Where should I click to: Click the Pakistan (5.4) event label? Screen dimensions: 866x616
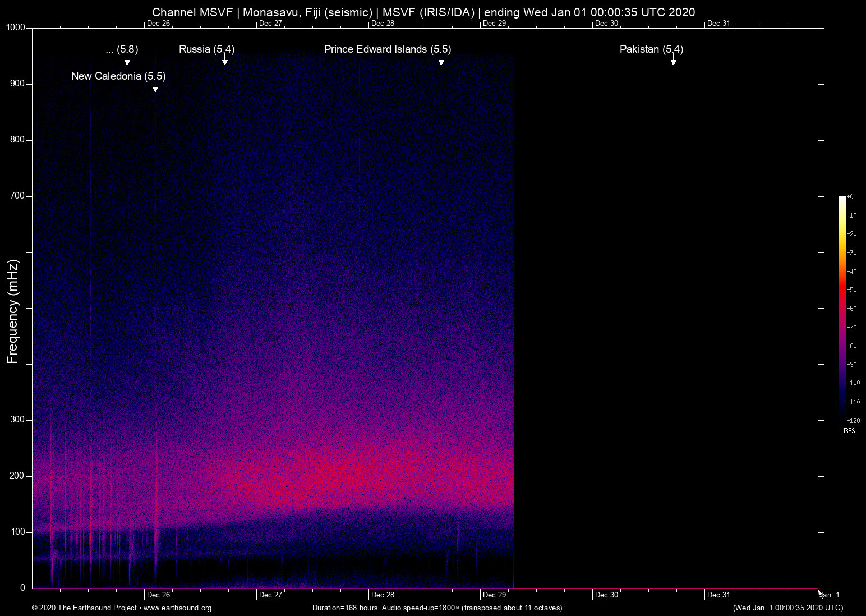click(x=651, y=49)
